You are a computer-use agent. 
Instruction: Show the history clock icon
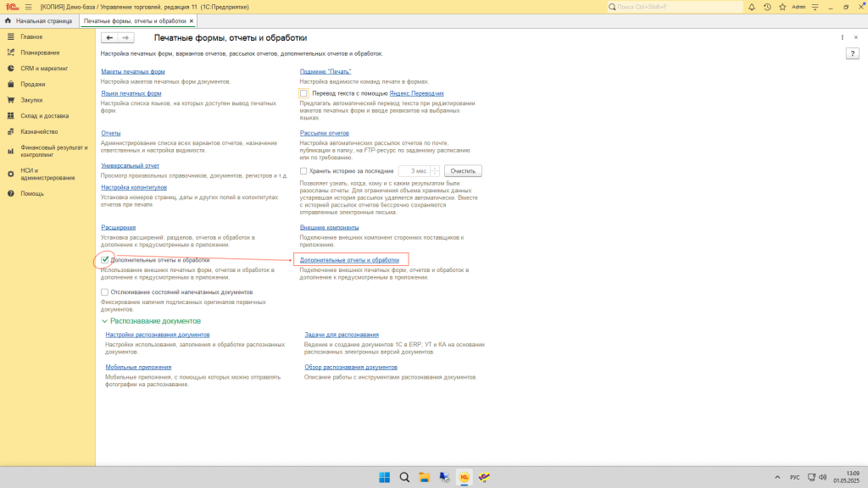pyautogui.click(x=767, y=7)
